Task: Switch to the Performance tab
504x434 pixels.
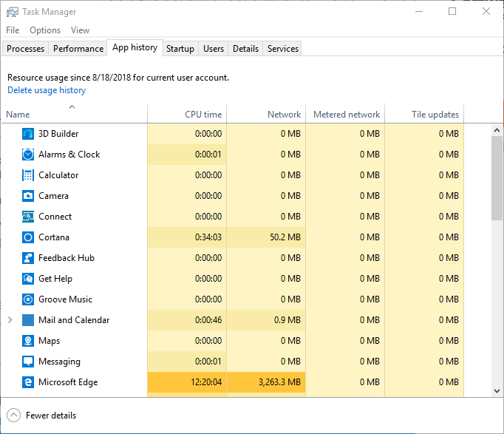Action: [x=78, y=49]
